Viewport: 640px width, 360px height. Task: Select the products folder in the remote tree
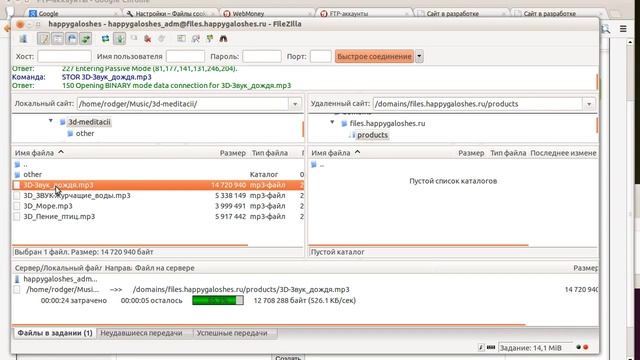coord(372,135)
